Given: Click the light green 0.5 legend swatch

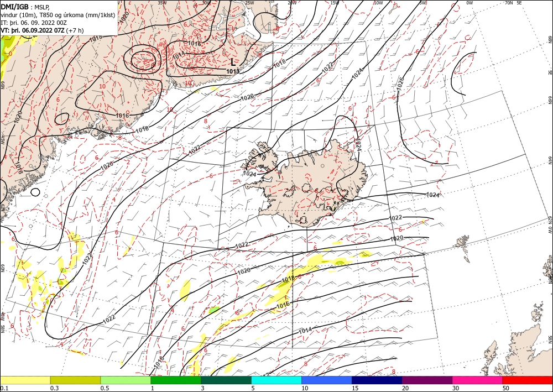Looking at the screenshot, I should (126, 380).
